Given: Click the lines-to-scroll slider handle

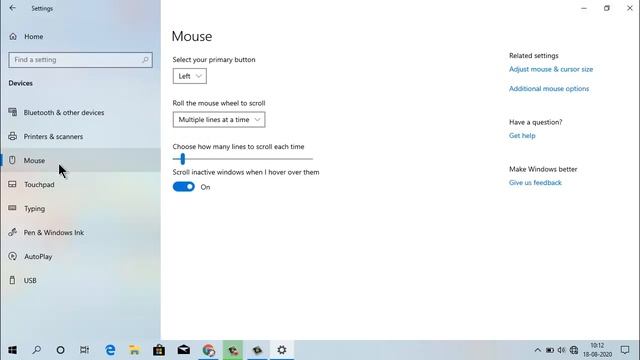Looking at the screenshot, I should [x=182, y=159].
